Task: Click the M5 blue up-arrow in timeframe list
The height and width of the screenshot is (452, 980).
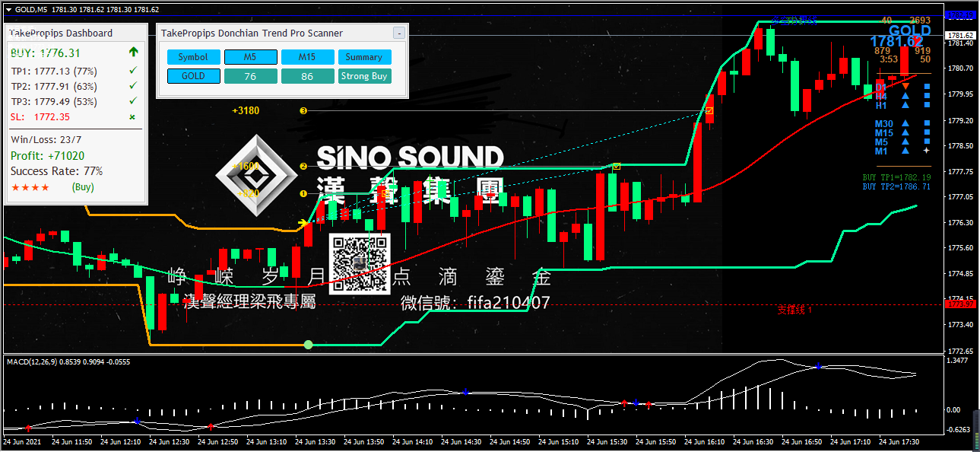Action: pyautogui.click(x=905, y=142)
